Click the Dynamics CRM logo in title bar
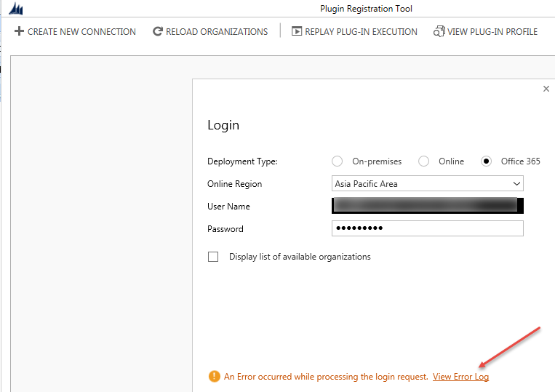Screen dimensions: 555x392 pyautogui.click(x=16, y=9)
